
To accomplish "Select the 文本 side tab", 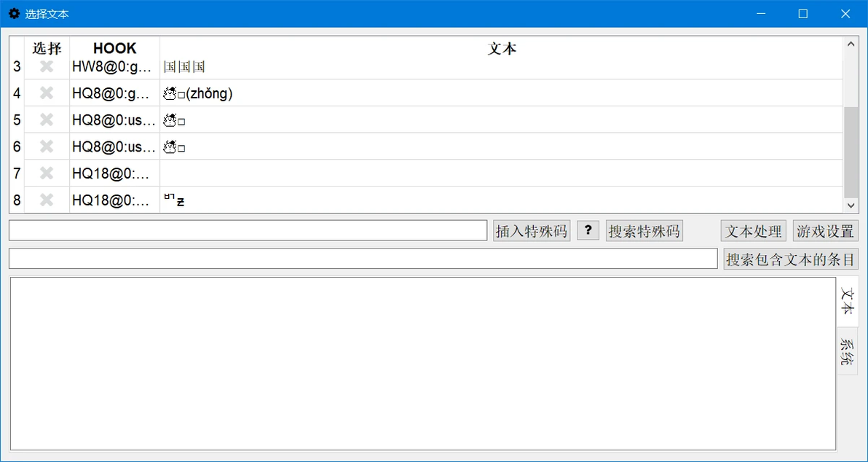I will click(x=848, y=302).
